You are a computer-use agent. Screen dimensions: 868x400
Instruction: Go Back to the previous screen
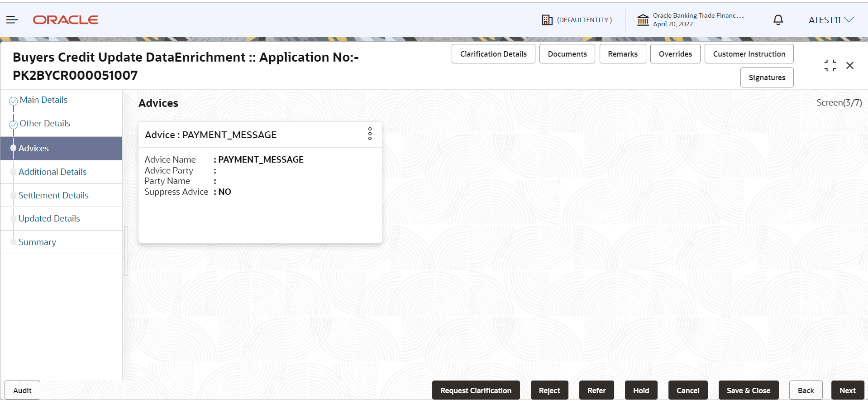pos(806,390)
